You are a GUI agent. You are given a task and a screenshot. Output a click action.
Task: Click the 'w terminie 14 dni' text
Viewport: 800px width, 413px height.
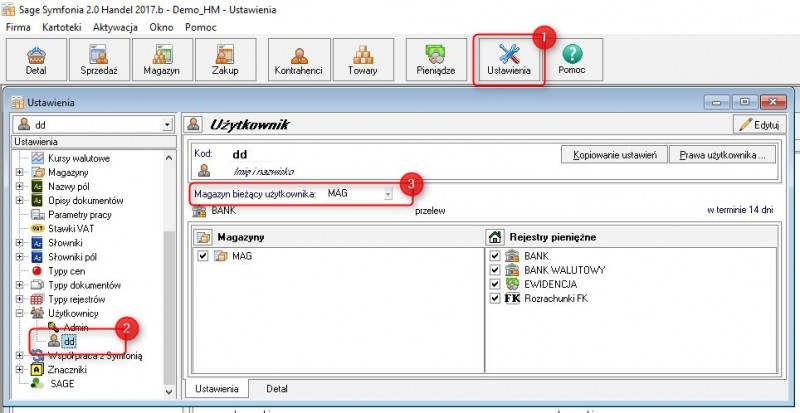tap(740, 210)
